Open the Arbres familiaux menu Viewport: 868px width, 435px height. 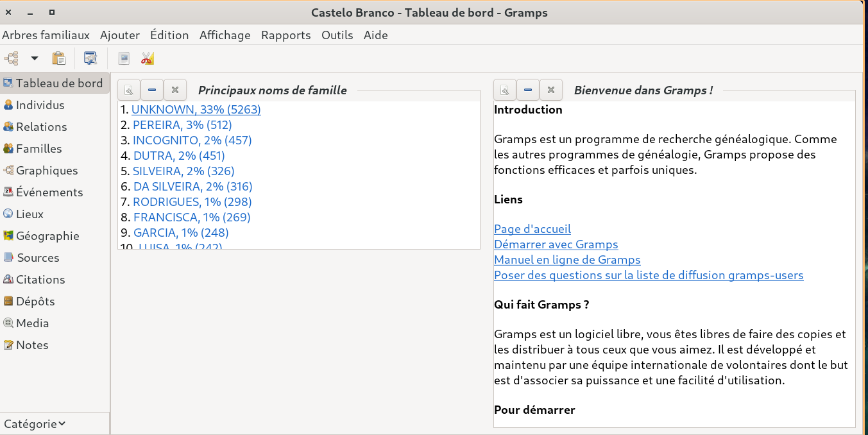(46, 35)
